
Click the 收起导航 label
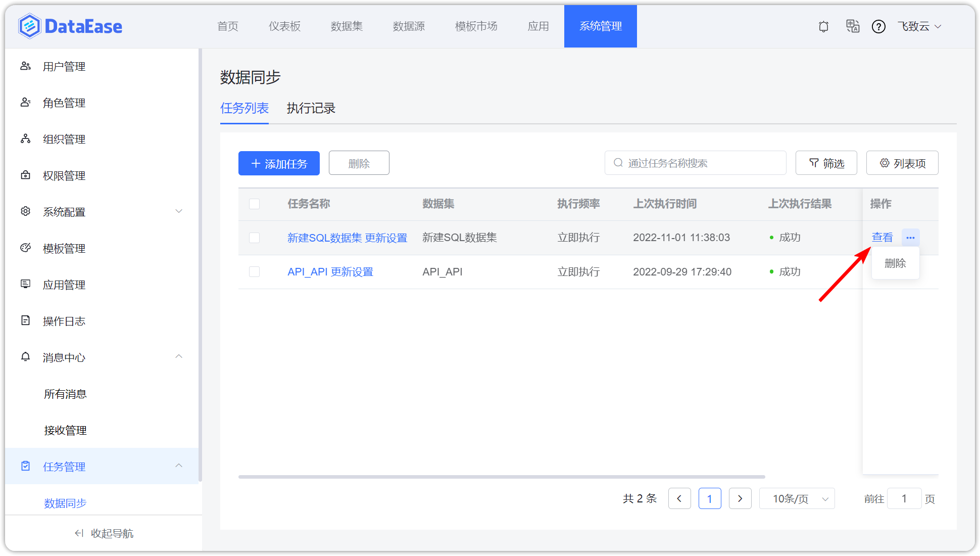112,533
